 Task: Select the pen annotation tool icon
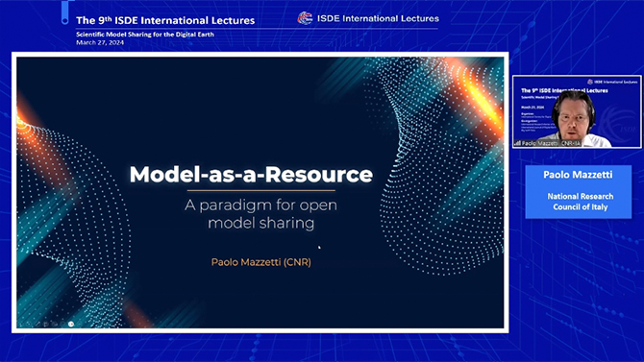[x=37, y=324]
